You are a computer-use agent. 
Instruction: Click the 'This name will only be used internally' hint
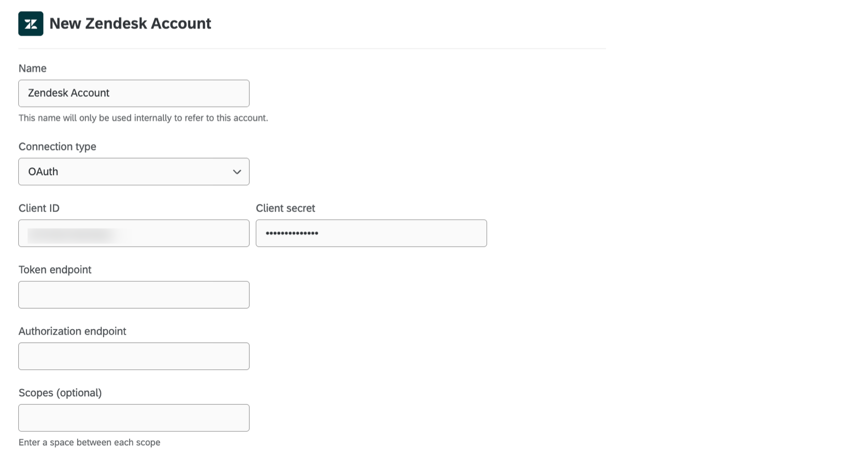143,118
